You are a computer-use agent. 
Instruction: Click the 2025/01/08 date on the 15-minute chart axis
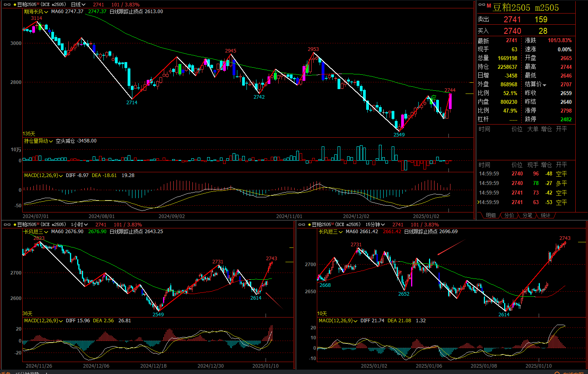[x=484, y=366]
